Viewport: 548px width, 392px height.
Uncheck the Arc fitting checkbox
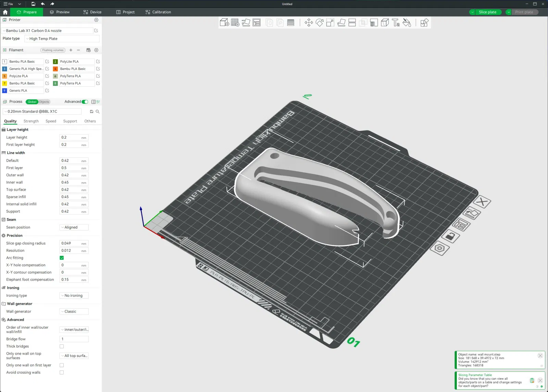tap(62, 258)
